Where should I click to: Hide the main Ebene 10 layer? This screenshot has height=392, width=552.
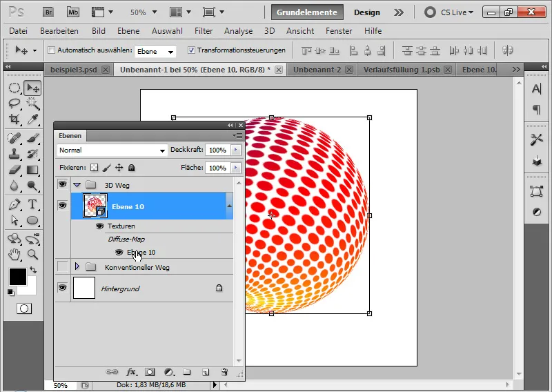[x=62, y=206]
